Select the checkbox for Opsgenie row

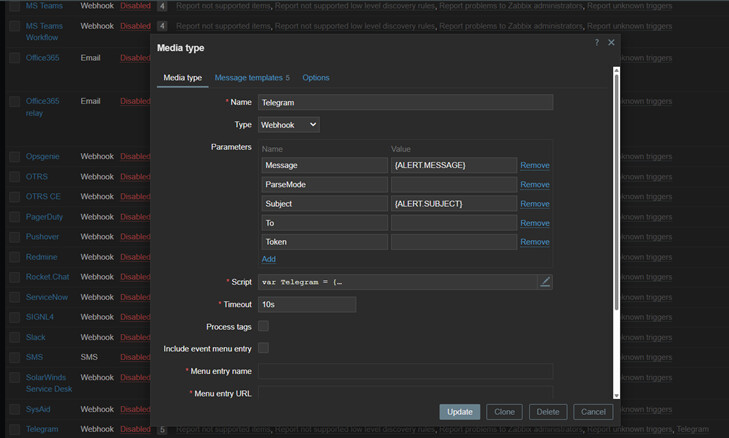(x=15, y=157)
